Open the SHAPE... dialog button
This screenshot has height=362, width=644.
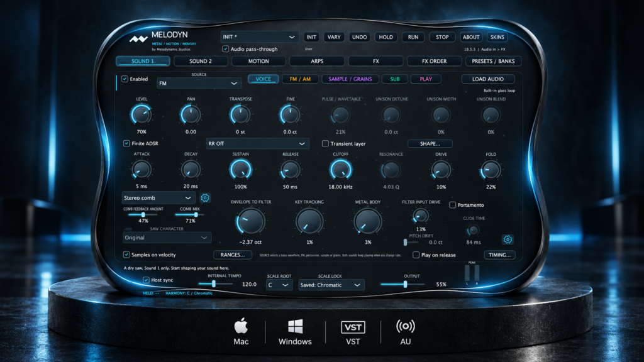point(430,144)
